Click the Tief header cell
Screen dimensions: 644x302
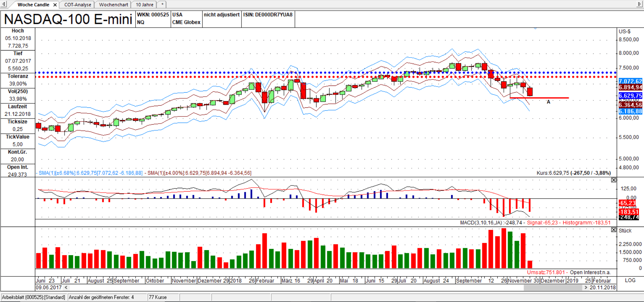(18, 54)
